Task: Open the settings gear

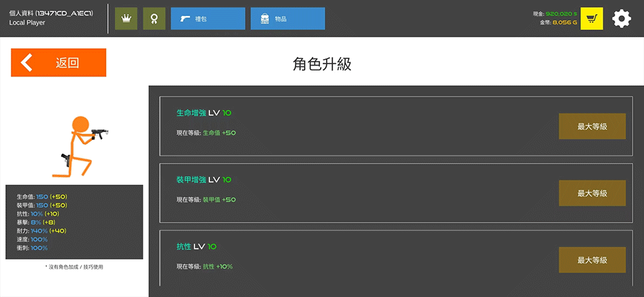Action: tap(621, 19)
